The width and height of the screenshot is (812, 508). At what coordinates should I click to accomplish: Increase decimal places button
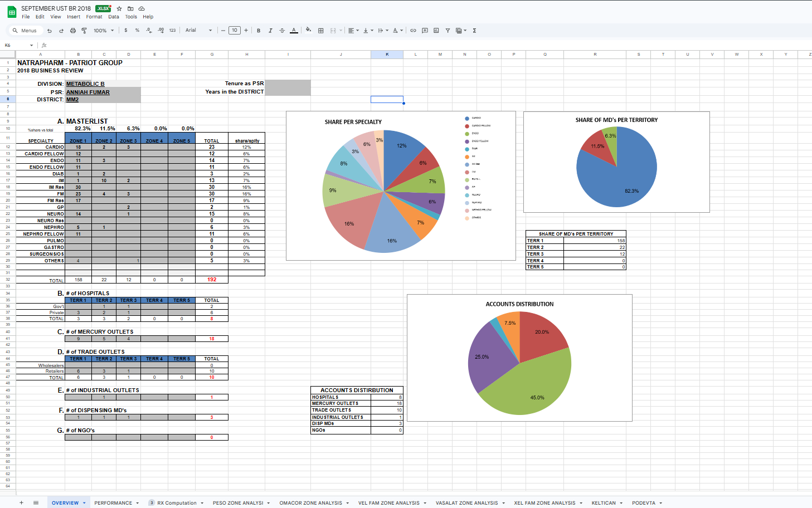(x=161, y=31)
